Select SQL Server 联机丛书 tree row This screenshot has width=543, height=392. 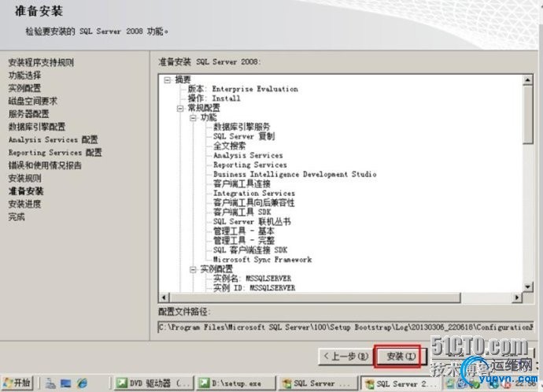252,222
